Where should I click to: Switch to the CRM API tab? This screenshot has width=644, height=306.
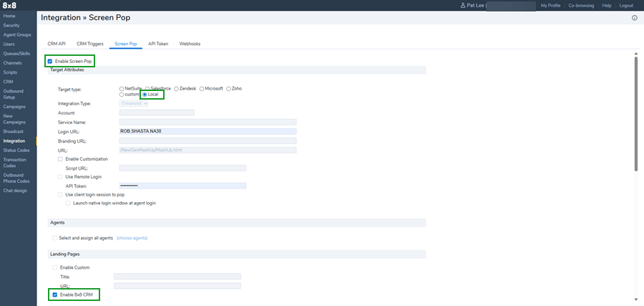(x=57, y=44)
